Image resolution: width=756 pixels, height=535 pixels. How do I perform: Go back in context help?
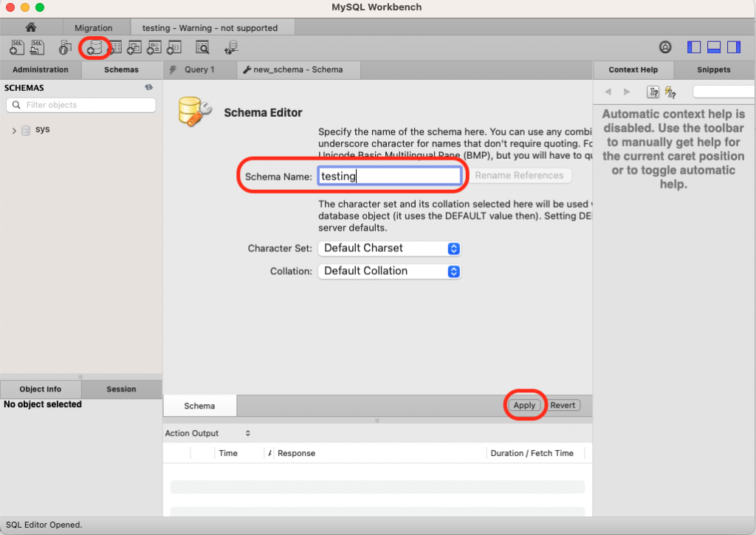(608, 92)
